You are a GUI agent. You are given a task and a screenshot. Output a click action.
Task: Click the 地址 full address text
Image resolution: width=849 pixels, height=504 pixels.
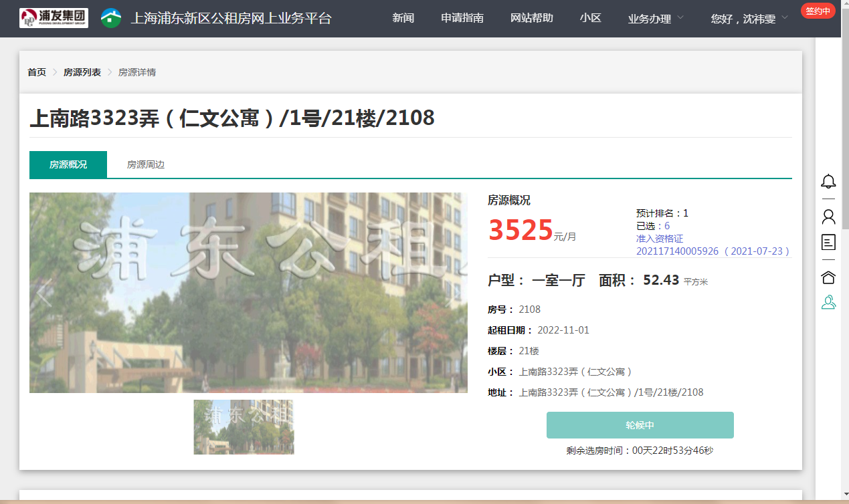(611, 392)
